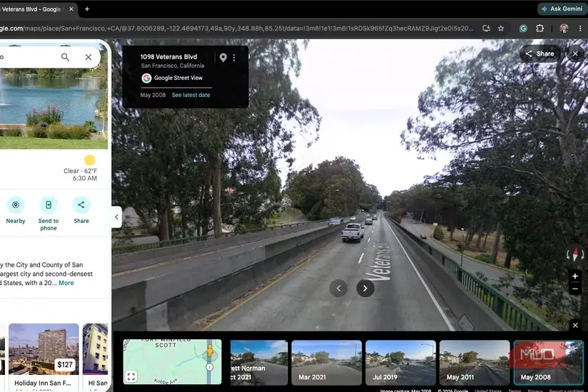Open the browser Extensions puzzle icon
Image resolution: width=588 pixels, height=392 pixels.
540,29
